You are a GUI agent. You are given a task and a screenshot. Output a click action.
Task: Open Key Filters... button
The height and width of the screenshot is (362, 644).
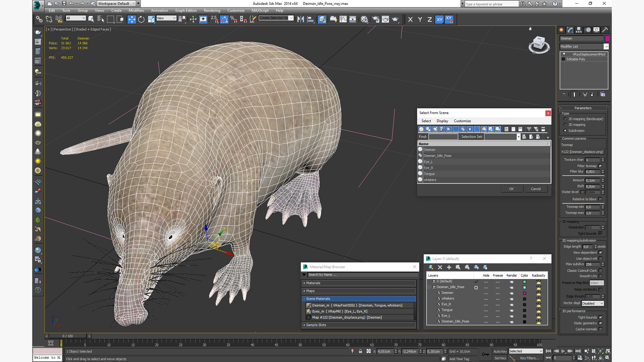click(529, 358)
